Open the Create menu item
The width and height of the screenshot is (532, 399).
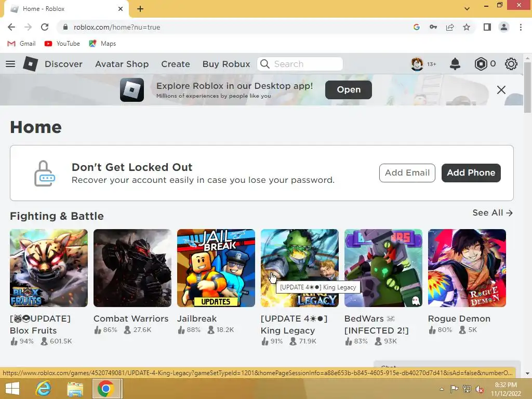pos(176,64)
